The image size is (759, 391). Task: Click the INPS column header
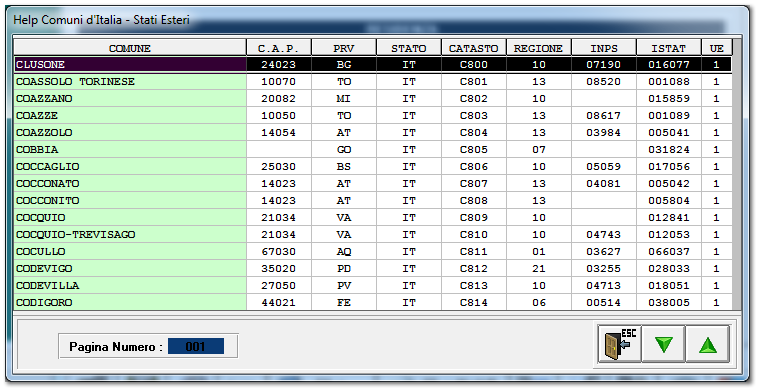tap(604, 48)
